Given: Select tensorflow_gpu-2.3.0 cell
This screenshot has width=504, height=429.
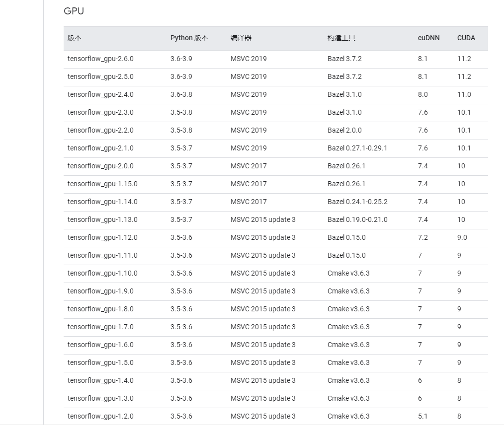Looking at the screenshot, I should (100, 112).
